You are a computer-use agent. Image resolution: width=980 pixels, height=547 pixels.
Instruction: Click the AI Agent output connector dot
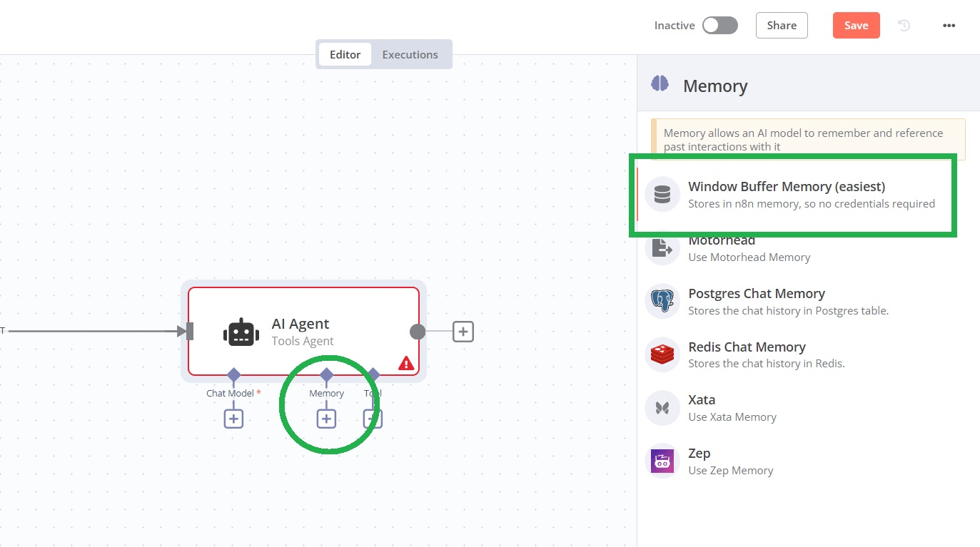418,332
